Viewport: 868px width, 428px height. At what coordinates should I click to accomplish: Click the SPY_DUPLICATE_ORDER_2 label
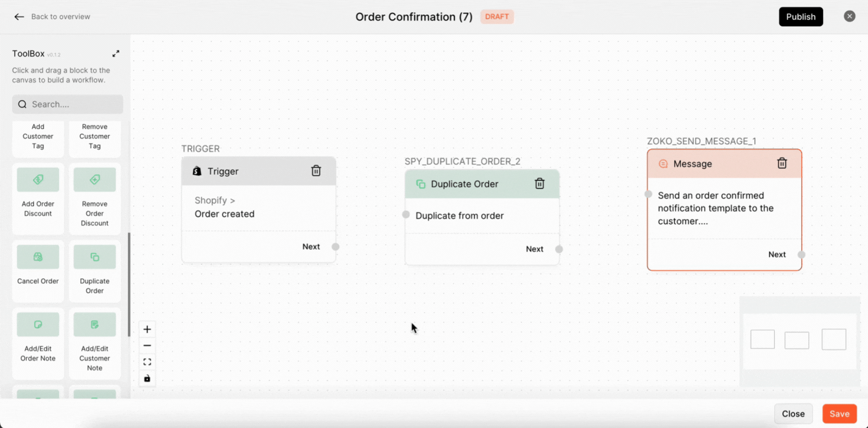(x=462, y=162)
